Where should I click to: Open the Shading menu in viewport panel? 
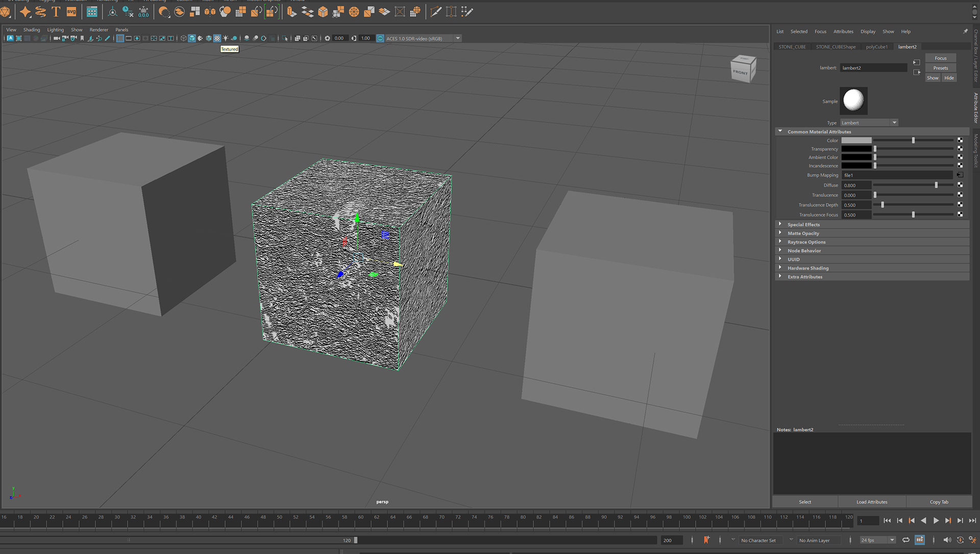(32, 30)
